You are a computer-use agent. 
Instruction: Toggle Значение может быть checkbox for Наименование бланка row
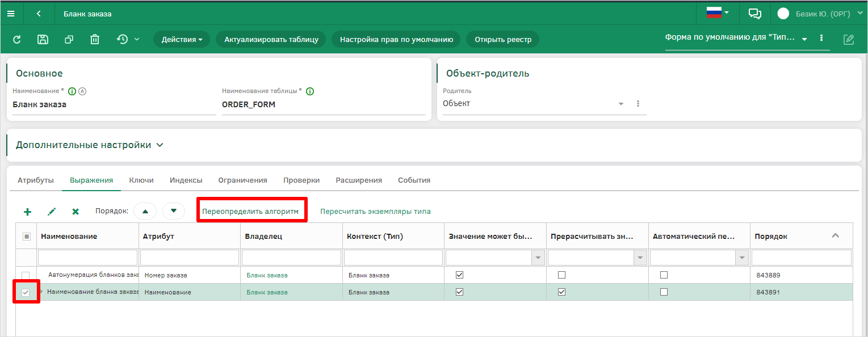460,292
